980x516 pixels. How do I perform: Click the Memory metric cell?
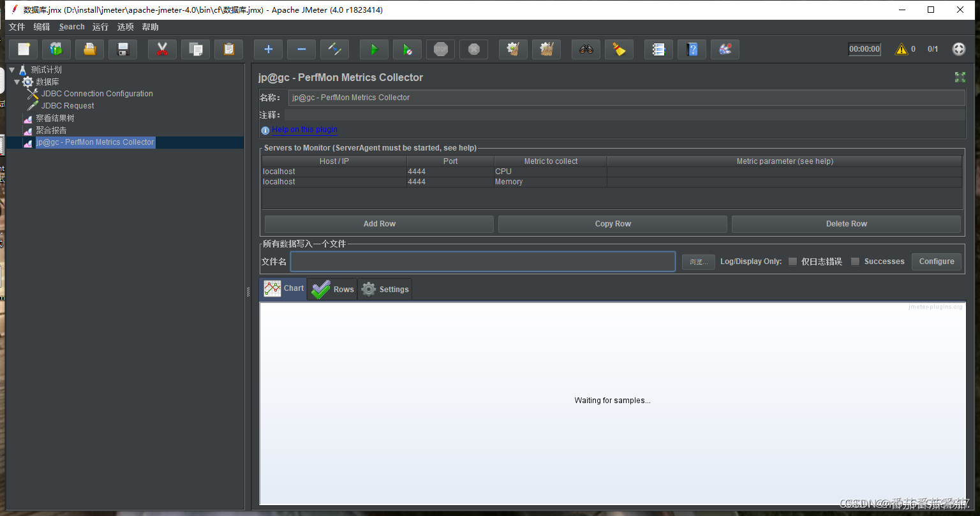pos(551,182)
